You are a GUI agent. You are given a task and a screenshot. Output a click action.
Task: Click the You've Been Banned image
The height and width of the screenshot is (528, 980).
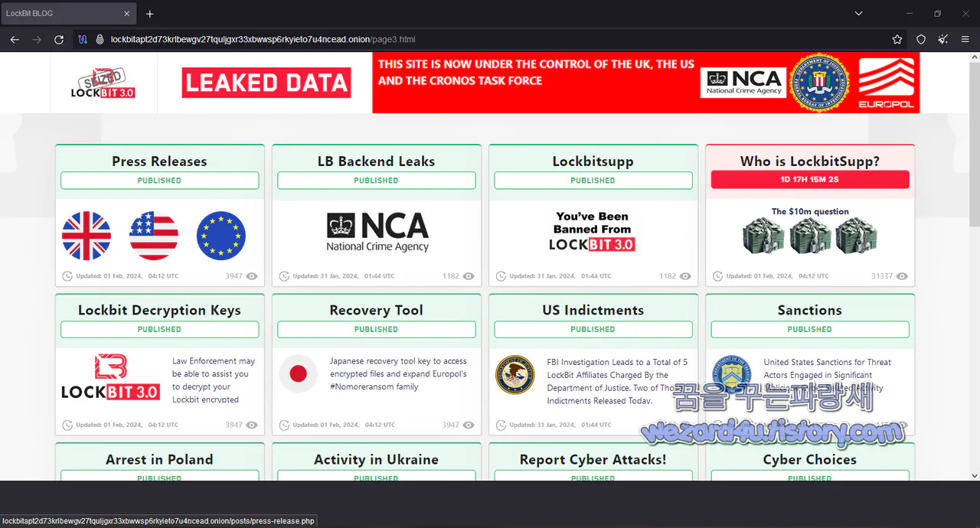(x=593, y=231)
